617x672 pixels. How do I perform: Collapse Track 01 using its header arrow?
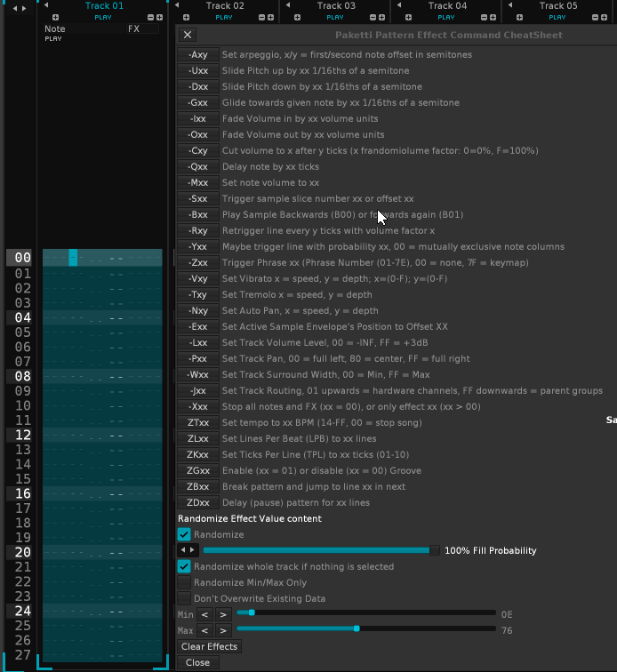pyautogui.click(x=46, y=5)
